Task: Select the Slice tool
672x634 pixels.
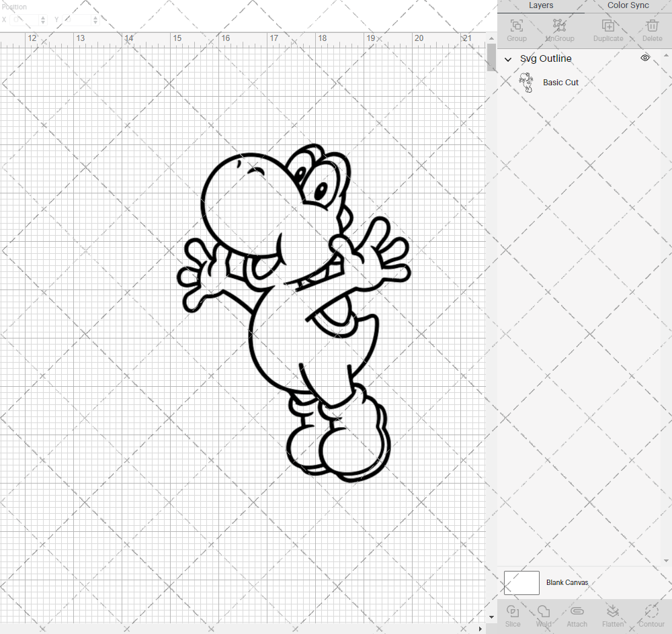Action: [x=513, y=611]
